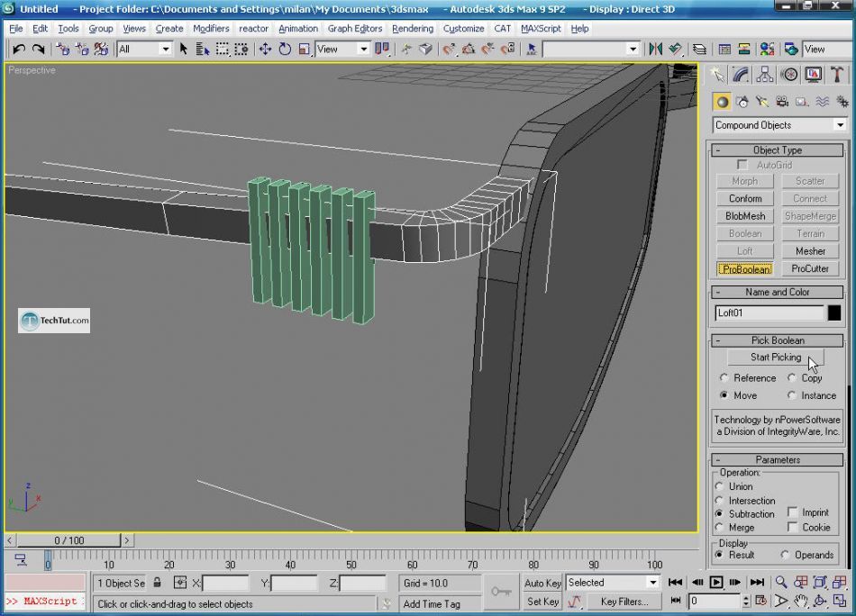Viewport: 856px width, 616px height.
Task: Open the Layer Manager icon
Action: tap(699, 50)
